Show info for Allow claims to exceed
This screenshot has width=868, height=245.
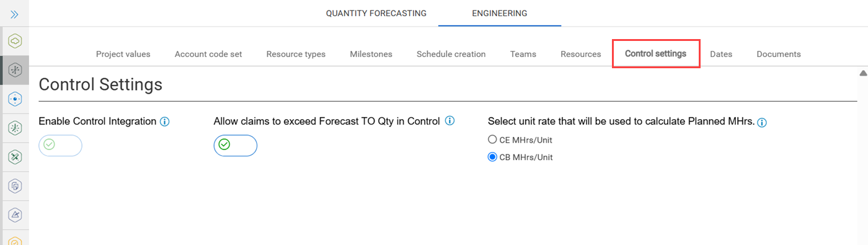450,121
